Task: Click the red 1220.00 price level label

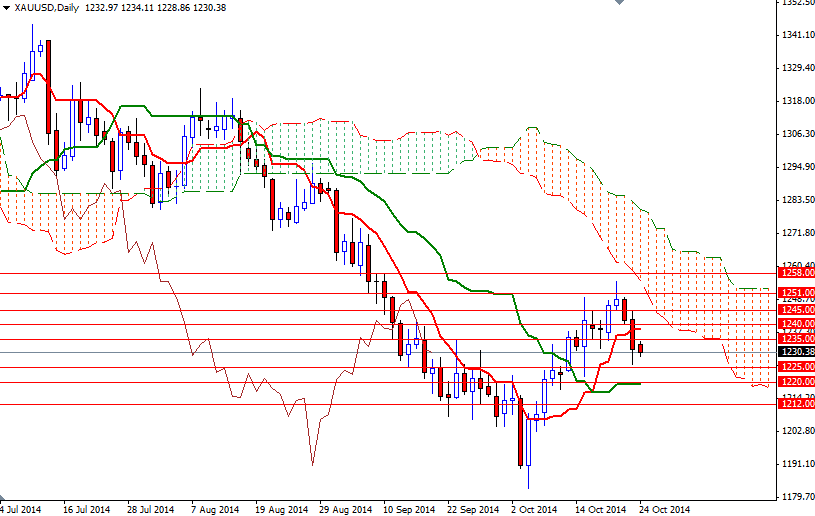Action: 794,382
